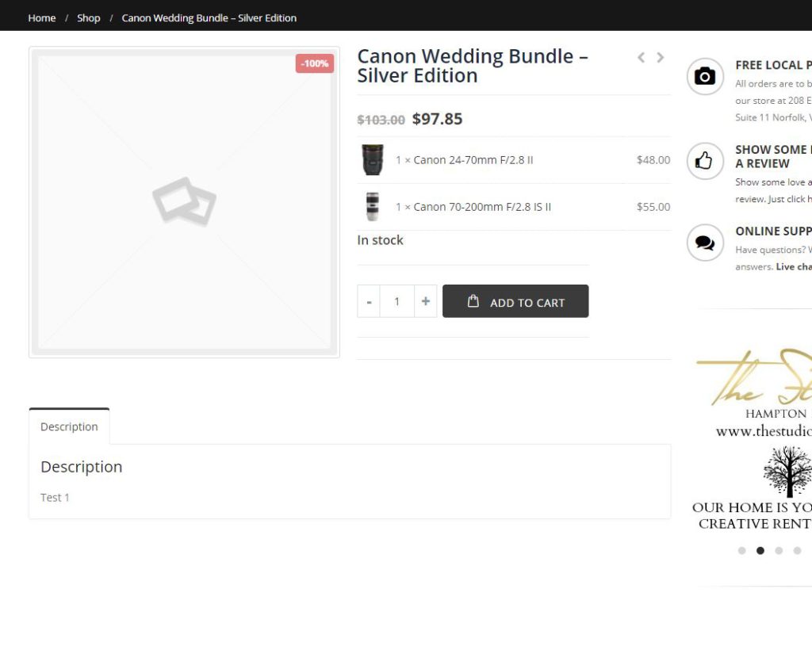
Task: Click the online support chat icon
Action: pos(705,243)
